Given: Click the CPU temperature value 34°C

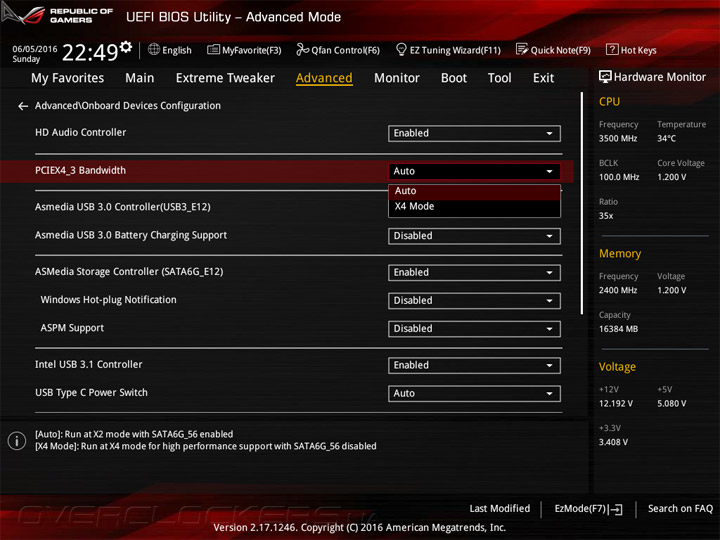Looking at the screenshot, I should click(666, 139).
